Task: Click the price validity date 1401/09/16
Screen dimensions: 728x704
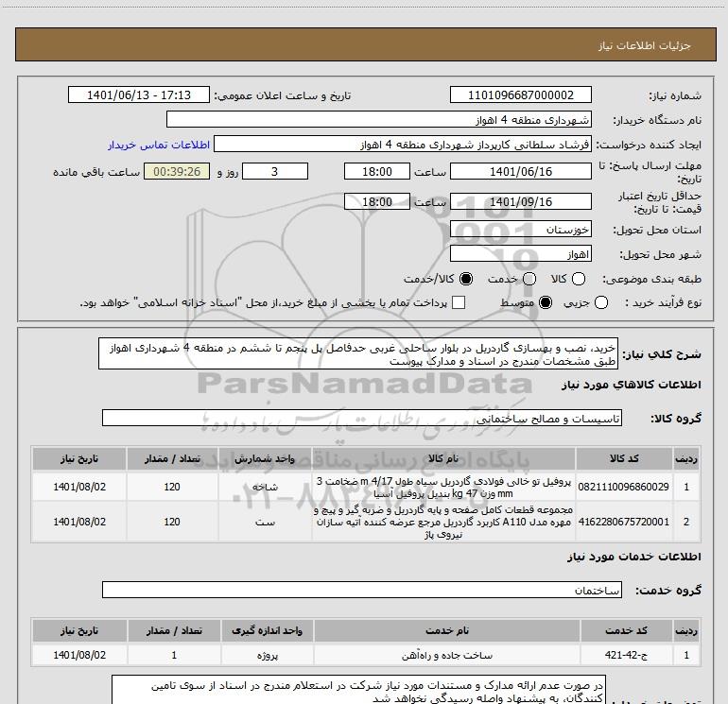Action: coord(520,201)
